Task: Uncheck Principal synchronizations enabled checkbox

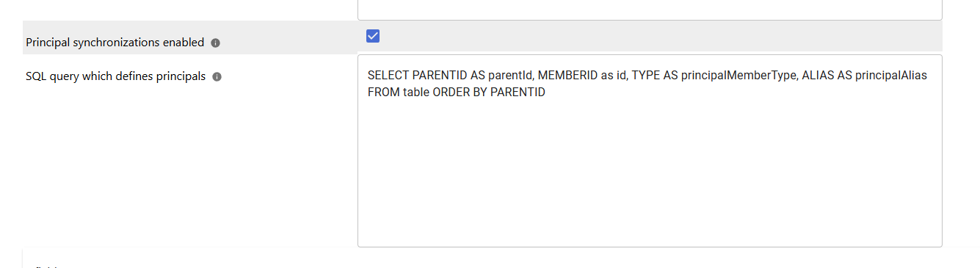Action: [x=373, y=36]
